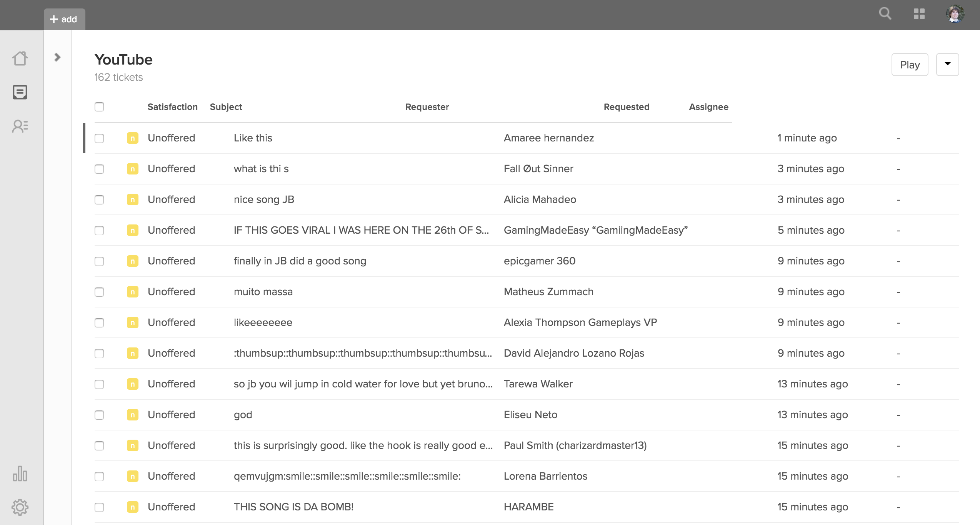Open the Admin settings gear icon
This screenshot has height=525, width=980.
pyautogui.click(x=20, y=507)
